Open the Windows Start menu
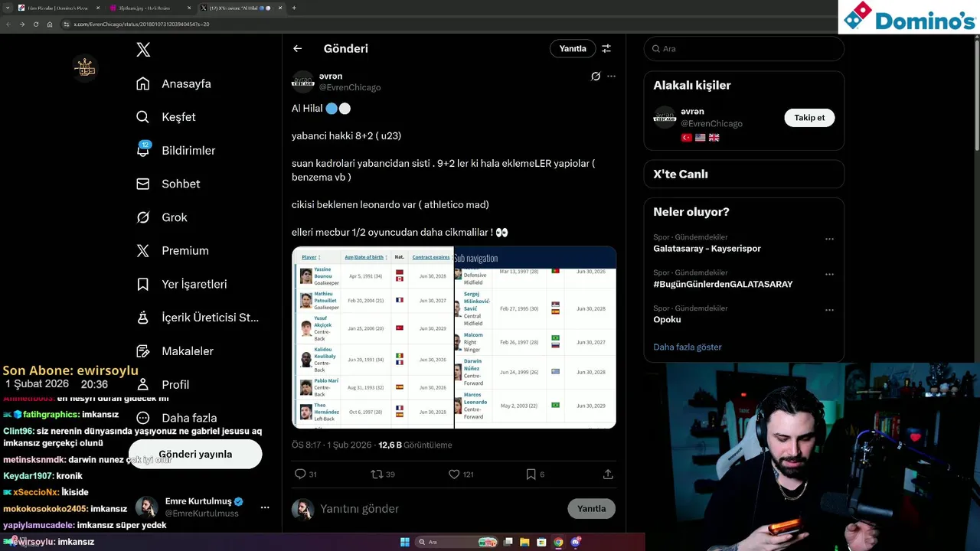This screenshot has width=980, height=551. [405, 542]
